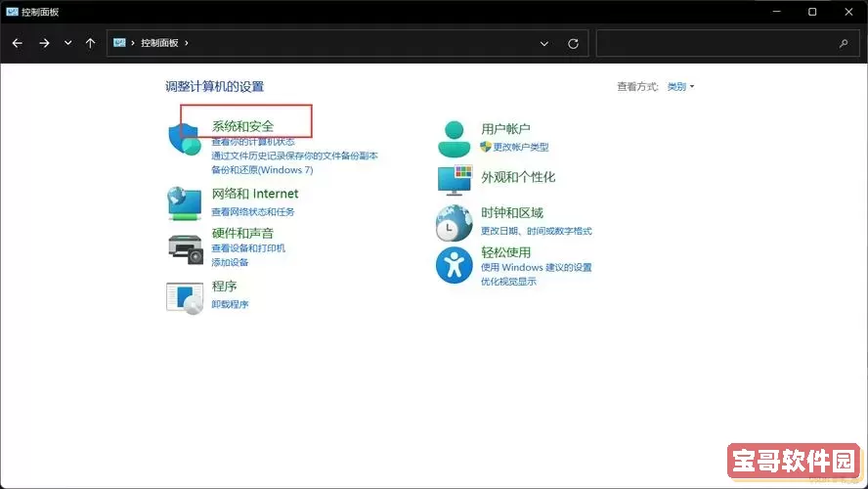This screenshot has height=489, width=868.
Task: Open 查看你的计算机状态
Action: coord(253,142)
